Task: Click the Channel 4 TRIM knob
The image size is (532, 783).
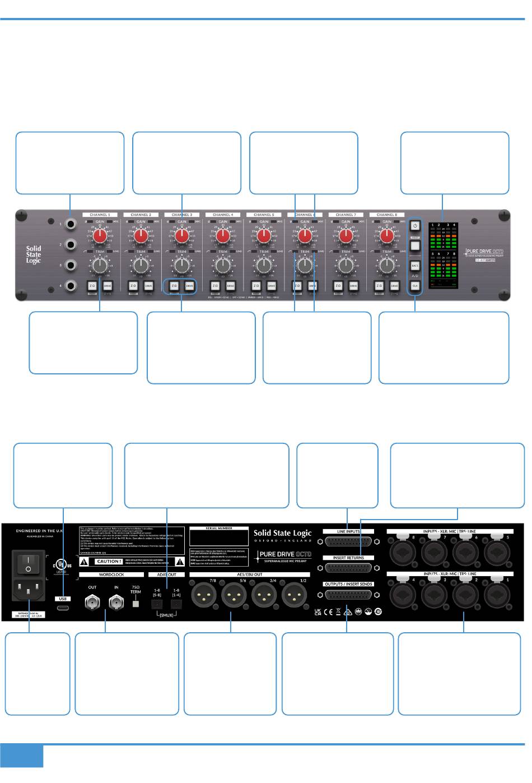Action: tap(223, 267)
